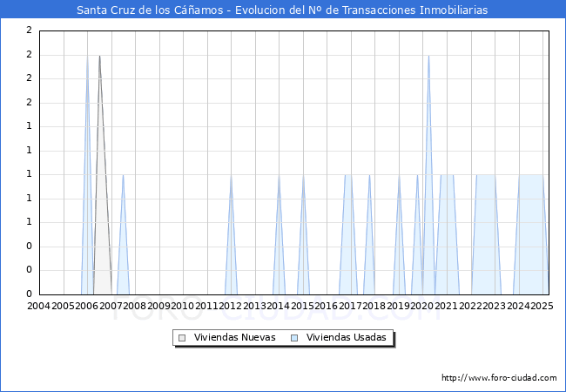Click the 2014 x-axis label
The width and height of the screenshot is (566, 392).
coord(279,306)
